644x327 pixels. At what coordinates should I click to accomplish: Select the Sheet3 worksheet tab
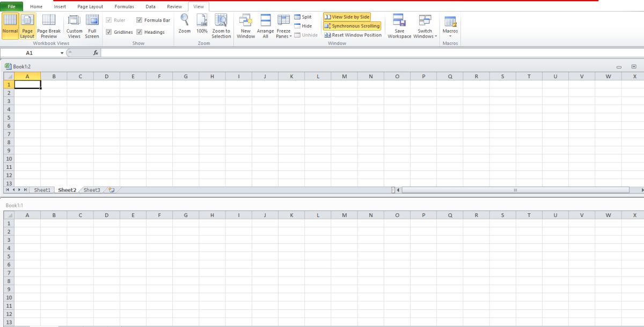(91, 190)
